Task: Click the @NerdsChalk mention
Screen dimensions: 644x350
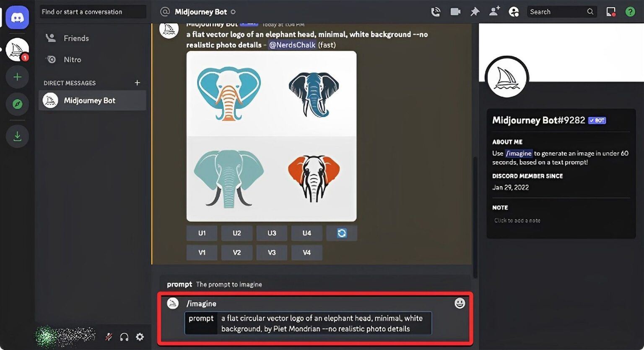Action: click(x=292, y=45)
